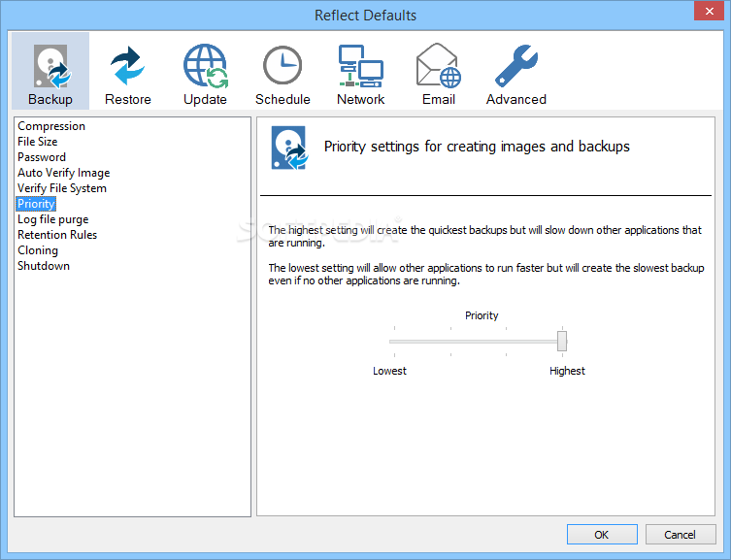Close the Reflect Defaults window
The width and height of the screenshot is (731, 560).
[709, 11]
